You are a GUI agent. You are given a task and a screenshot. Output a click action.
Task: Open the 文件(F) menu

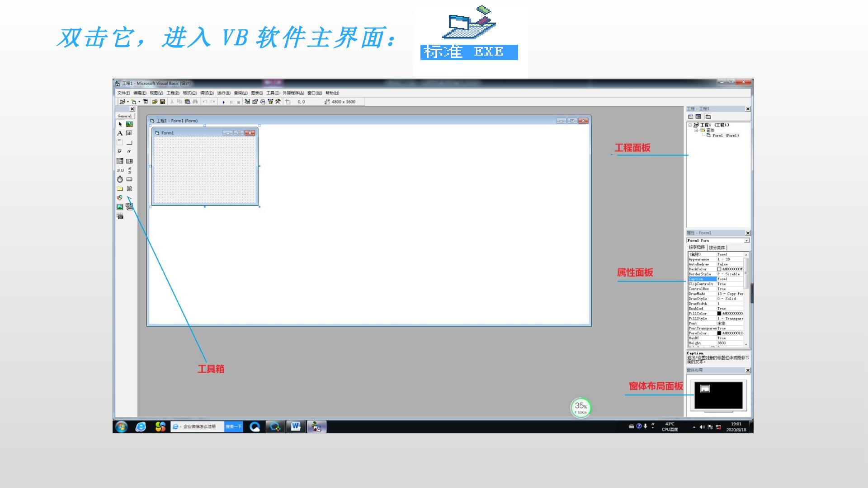click(x=123, y=93)
